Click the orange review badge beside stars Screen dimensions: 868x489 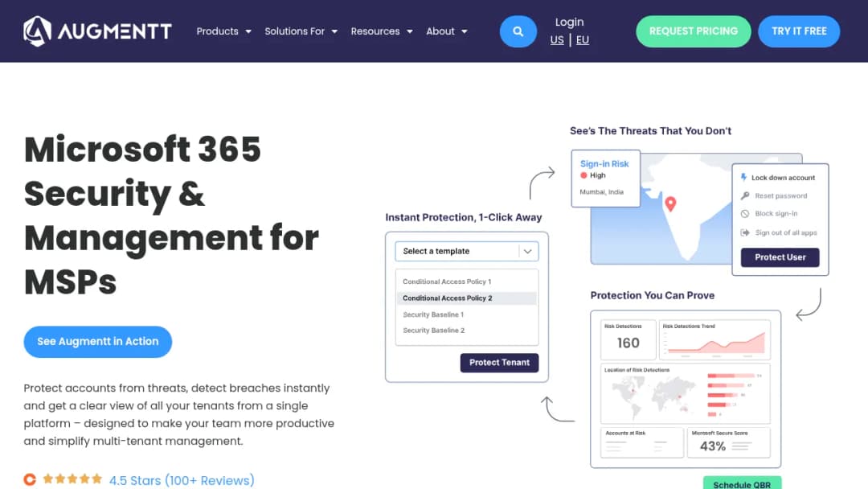[30, 479]
